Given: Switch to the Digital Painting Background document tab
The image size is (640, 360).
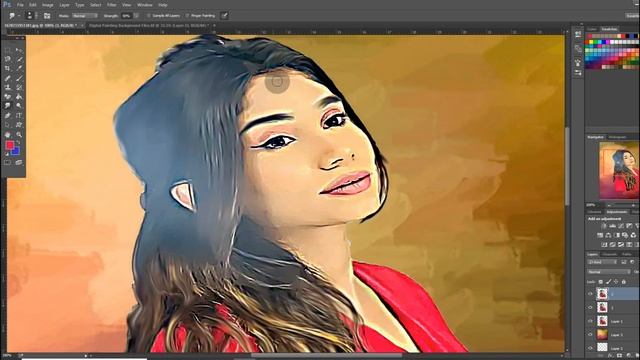Looking at the screenshot, I should pyautogui.click(x=149, y=25).
